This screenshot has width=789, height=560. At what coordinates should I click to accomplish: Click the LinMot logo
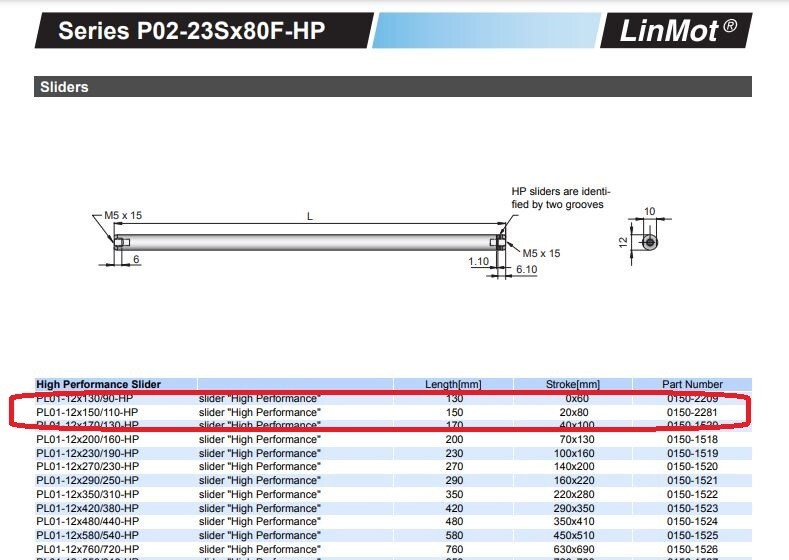click(677, 31)
